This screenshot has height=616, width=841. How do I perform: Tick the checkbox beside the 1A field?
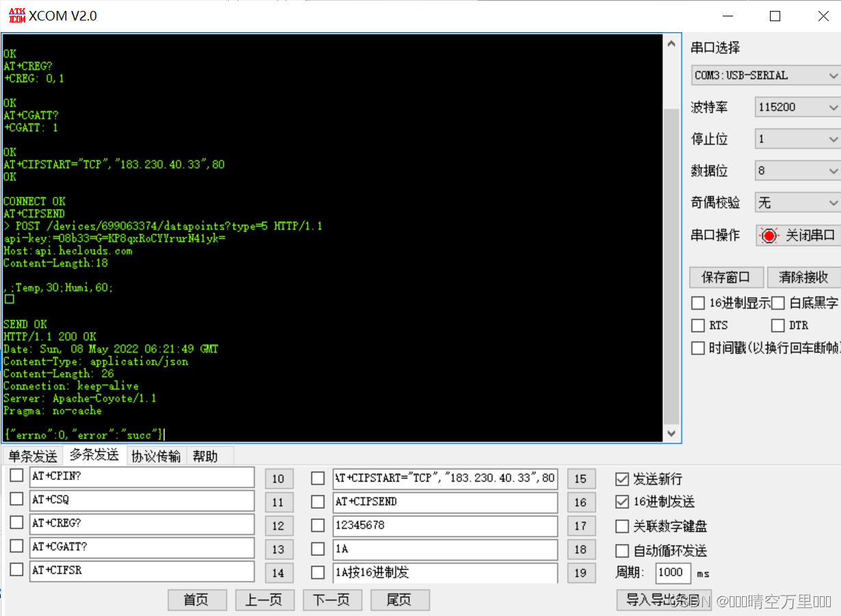pos(318,549)
